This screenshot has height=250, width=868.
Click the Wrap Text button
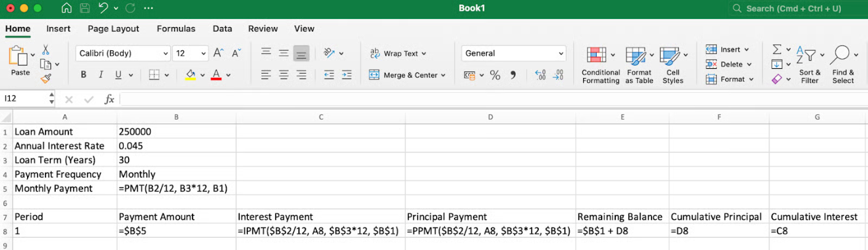point(398,53)
